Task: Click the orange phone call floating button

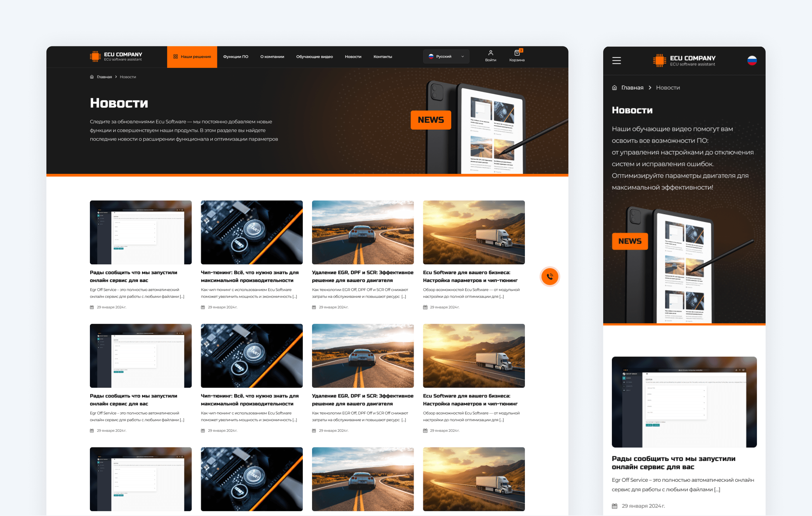Action: click(550, 276)
